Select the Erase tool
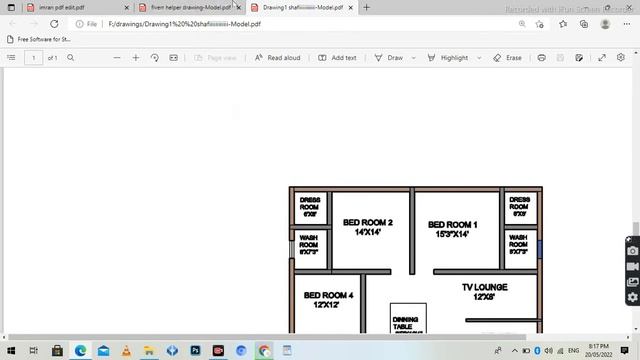Screen dimensions: 640x360 (x=507, y=58)
